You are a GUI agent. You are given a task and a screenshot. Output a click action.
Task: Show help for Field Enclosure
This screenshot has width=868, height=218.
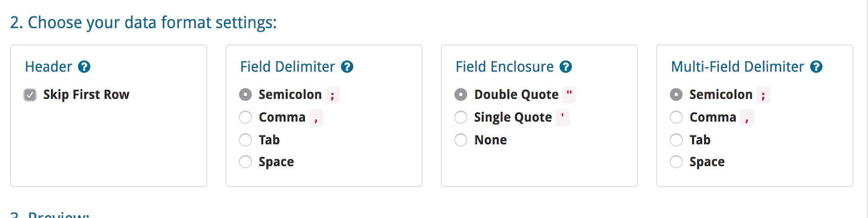(566, 67)
